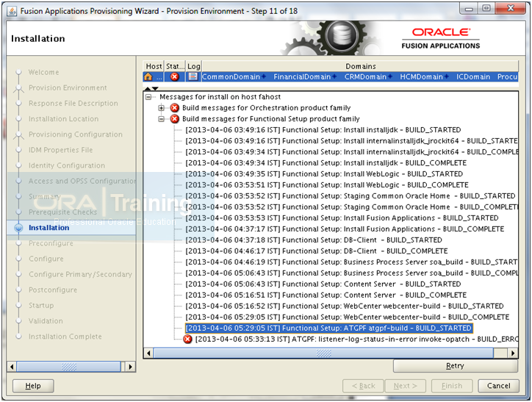Select the Installation Location step
The width and height of the screenshot is (532, 402).
point(63,119)
